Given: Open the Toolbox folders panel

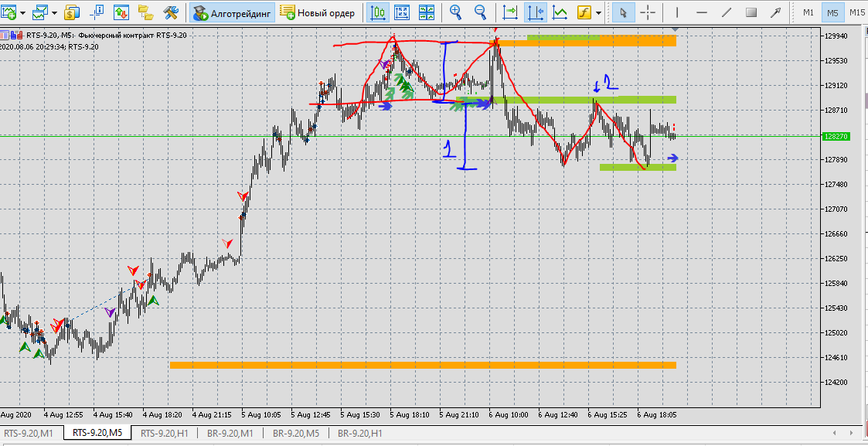Looking at the screenshot, I should pos(145,12).
